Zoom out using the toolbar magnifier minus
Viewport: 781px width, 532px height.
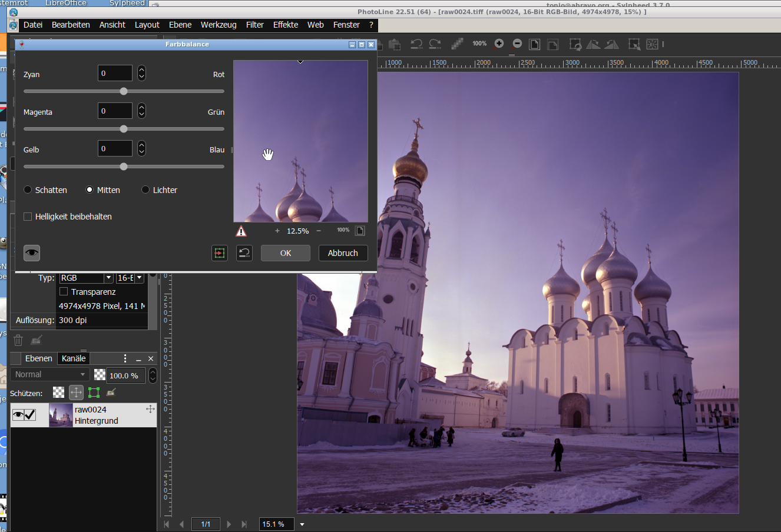click(x=517, y=44)
